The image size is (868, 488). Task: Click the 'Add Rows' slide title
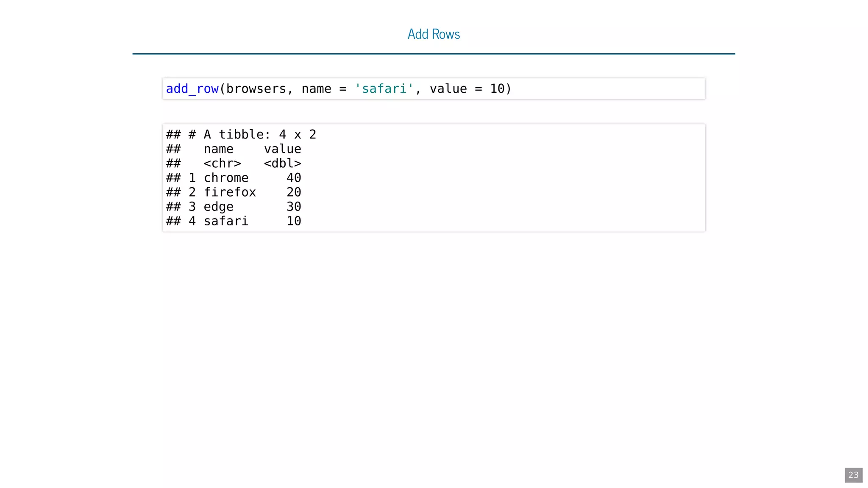tap(434, 34)
